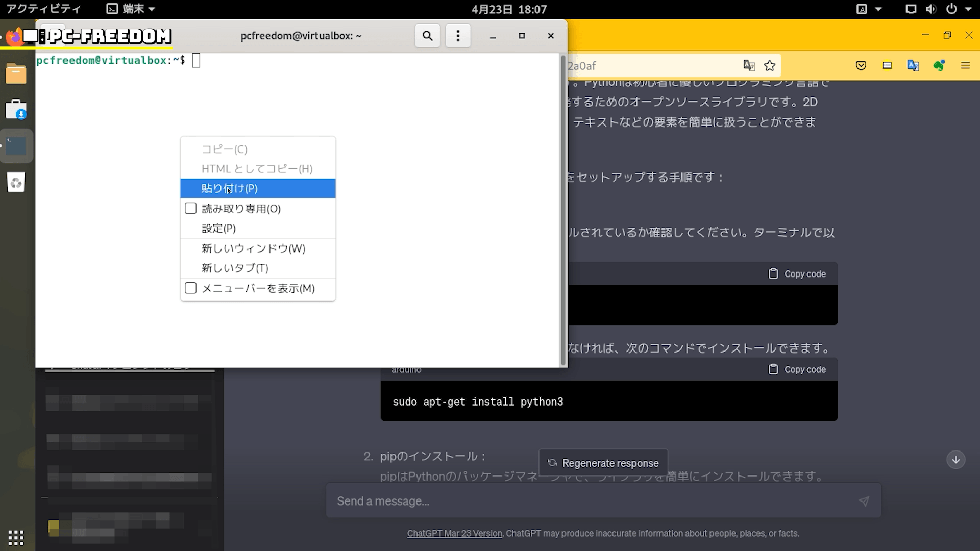Expand the 端末 app menu in top bar
The width and height of the screenshot is (980, 551).
tap(131, 9)
